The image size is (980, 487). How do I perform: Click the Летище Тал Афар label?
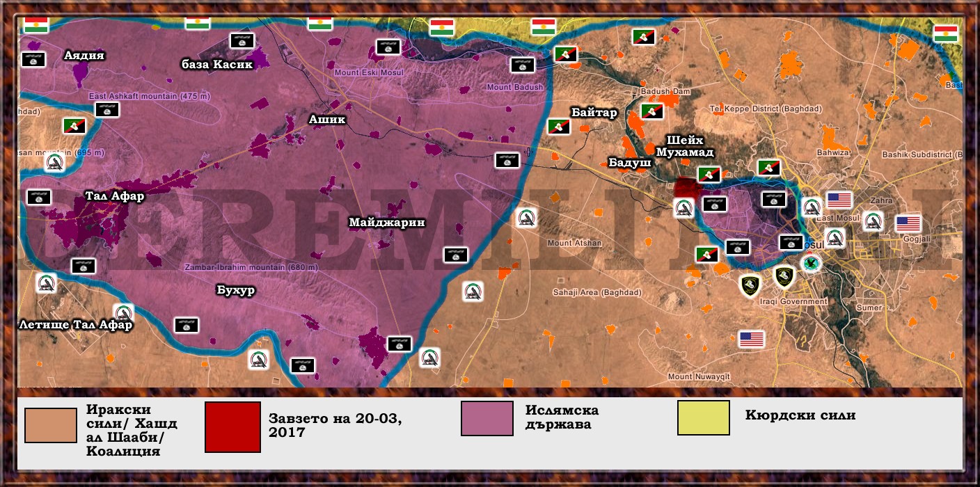(x=76, y=325)
